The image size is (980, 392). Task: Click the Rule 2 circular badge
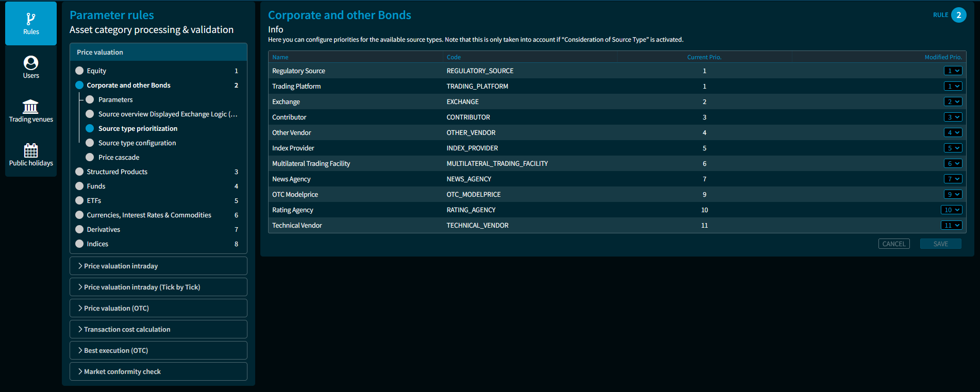pyautogui.click(x=959, y=15)
